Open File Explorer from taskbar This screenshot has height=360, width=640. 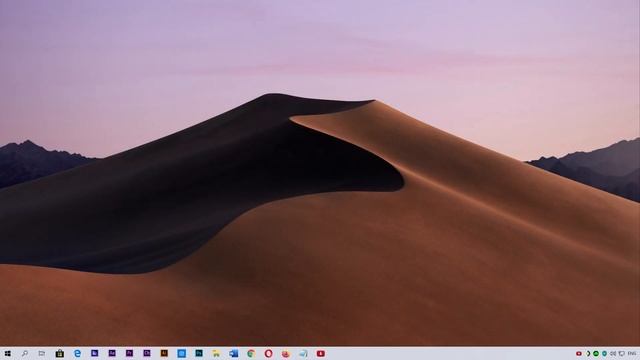[x=216, y=353]
